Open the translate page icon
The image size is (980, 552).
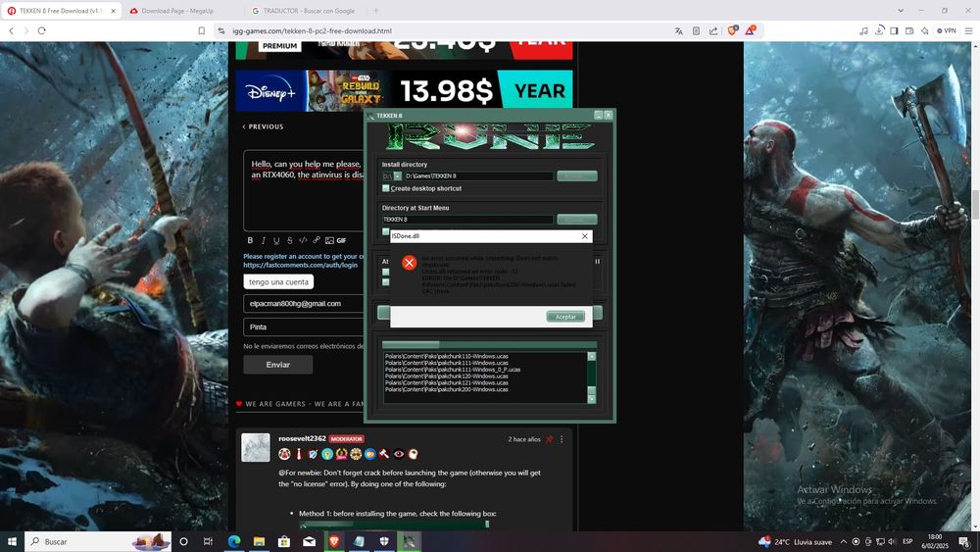click(679, 30)
